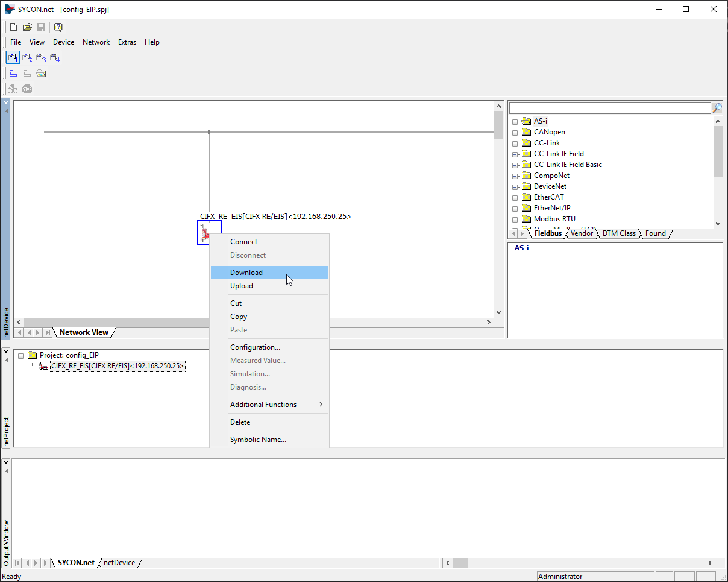Click the device catalog search field
Viewport: 728px width, 582px height.
[x=609, y=108]
